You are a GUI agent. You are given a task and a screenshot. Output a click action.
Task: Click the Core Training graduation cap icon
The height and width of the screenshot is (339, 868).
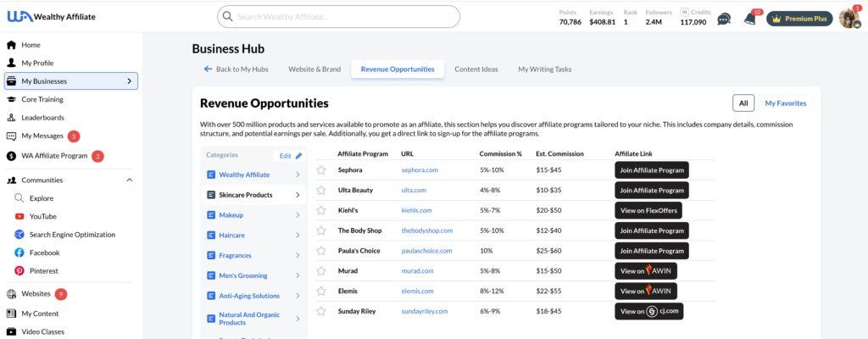(11, 100)
